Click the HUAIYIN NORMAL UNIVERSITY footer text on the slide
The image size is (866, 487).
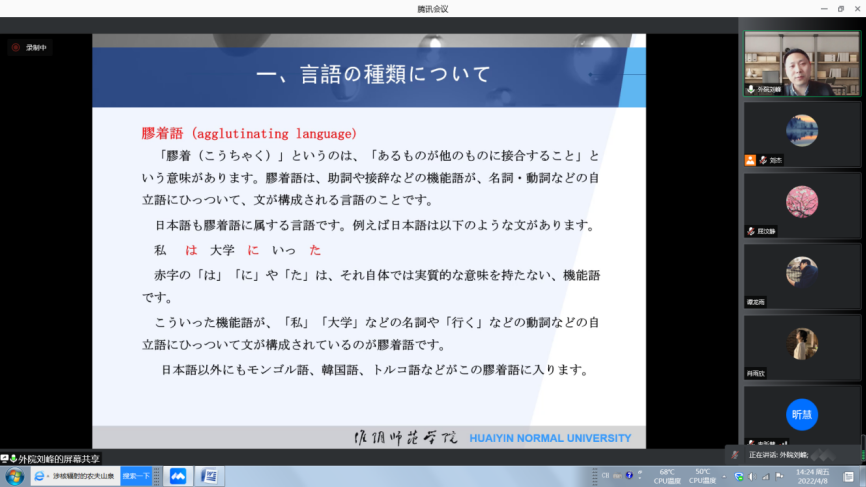click(x=550, y=438)
